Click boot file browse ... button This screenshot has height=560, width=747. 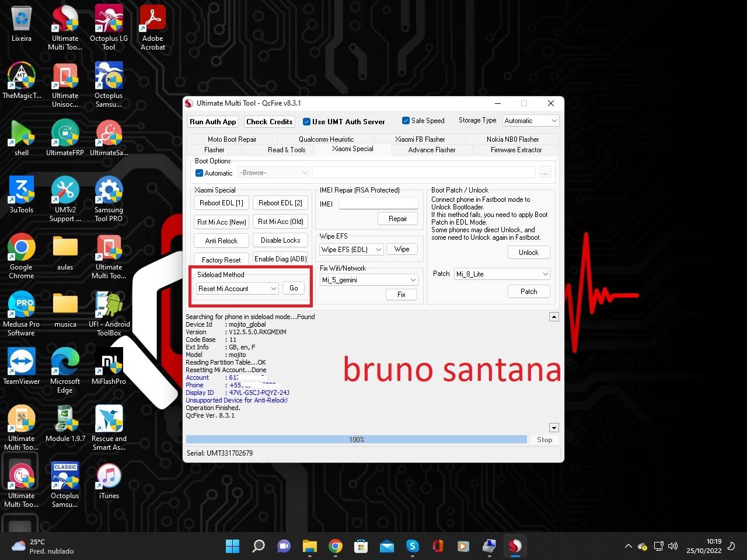(x=544, y=173)
